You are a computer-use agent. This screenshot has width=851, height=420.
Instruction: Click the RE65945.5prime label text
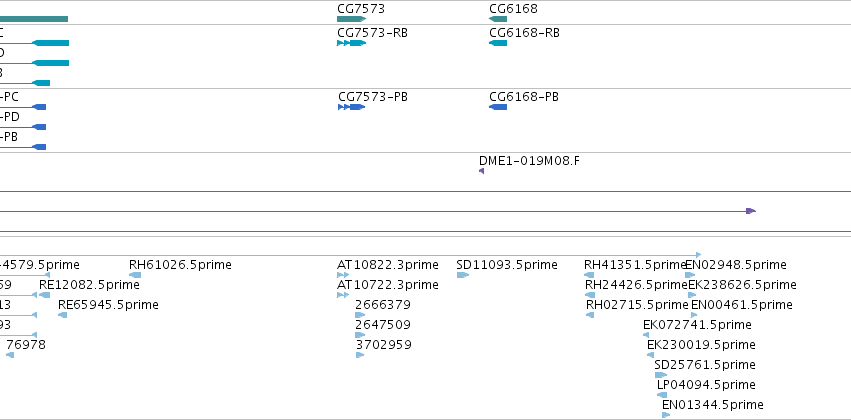tap(108, 305)
